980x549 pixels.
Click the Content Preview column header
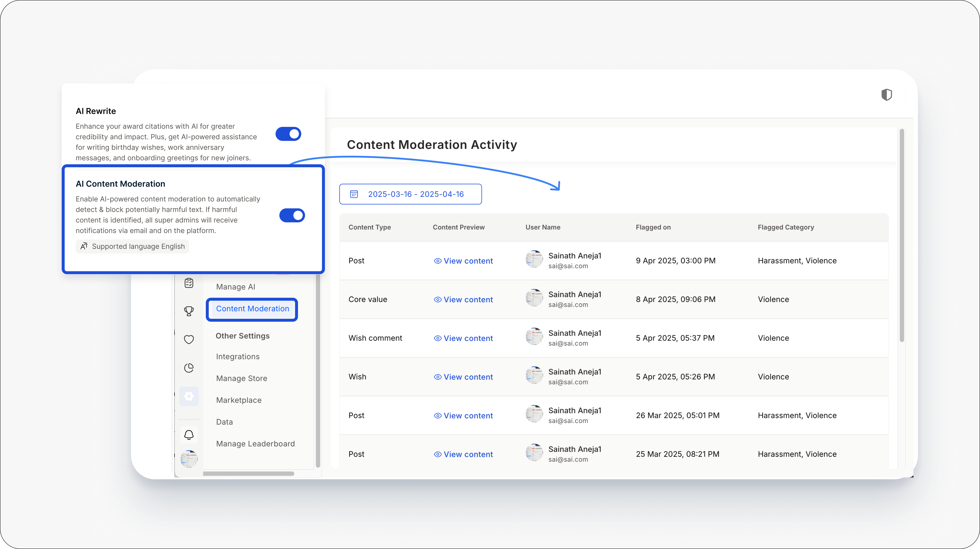pos(459,227)
